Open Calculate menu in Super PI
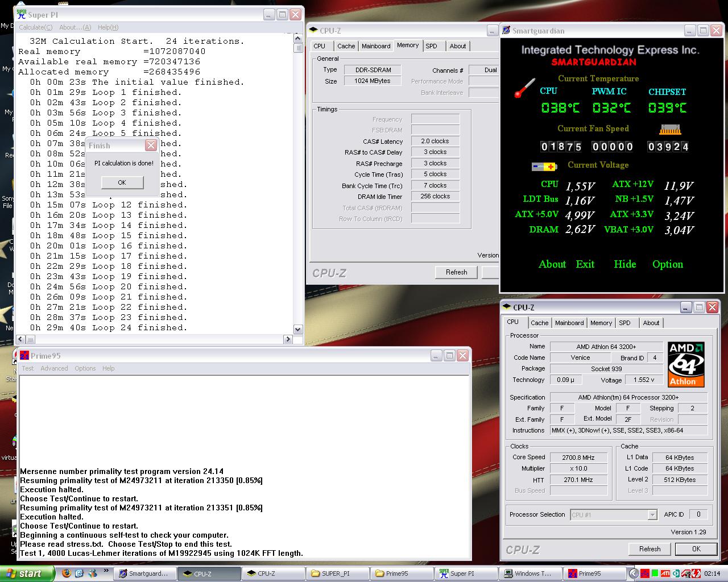This screenshot has width=728, height=582. (x=35, y=27)
